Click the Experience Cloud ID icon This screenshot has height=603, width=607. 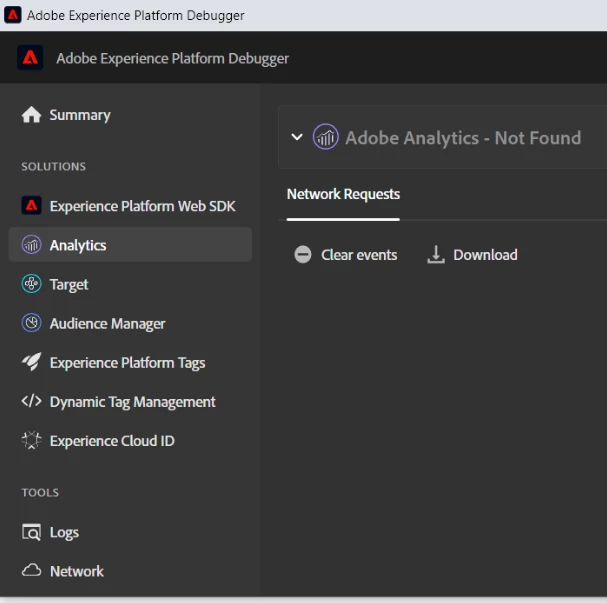(31, 440)
